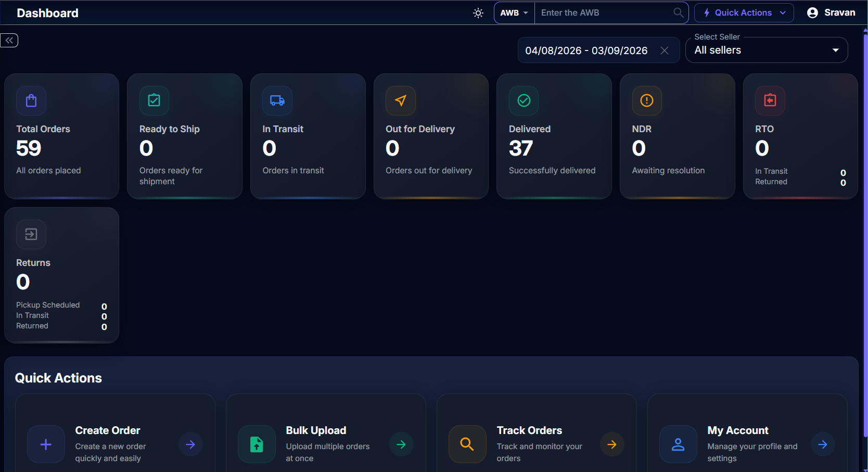
Task: Click the Ready to Ship clipboard icon
Action: pos(154,100)
